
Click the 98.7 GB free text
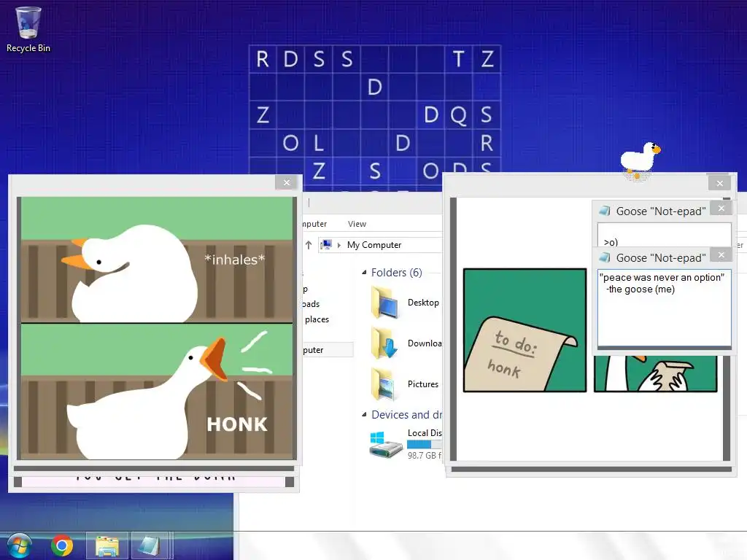425,456
